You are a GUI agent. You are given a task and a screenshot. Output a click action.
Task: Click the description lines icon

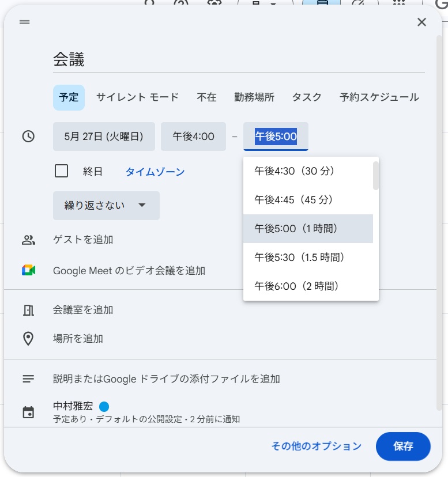pos(28,378)
